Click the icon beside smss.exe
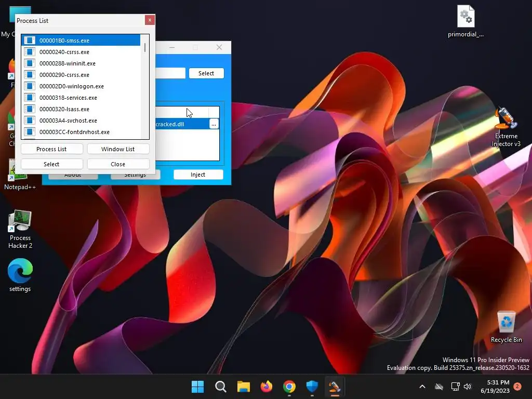This screenshot has width=532, height=399. pyautogui.click(x=30, y=41)
